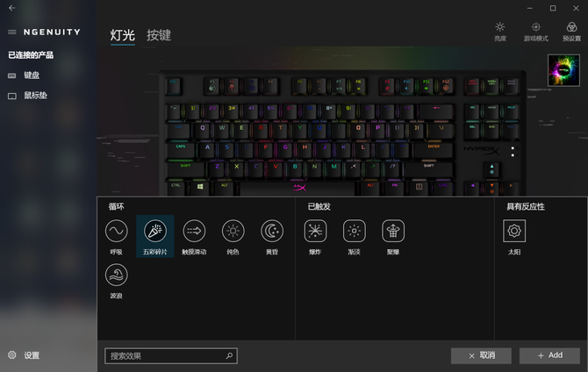Open 亮度 brightness settings
588x372 pixels.
(500, 32)
